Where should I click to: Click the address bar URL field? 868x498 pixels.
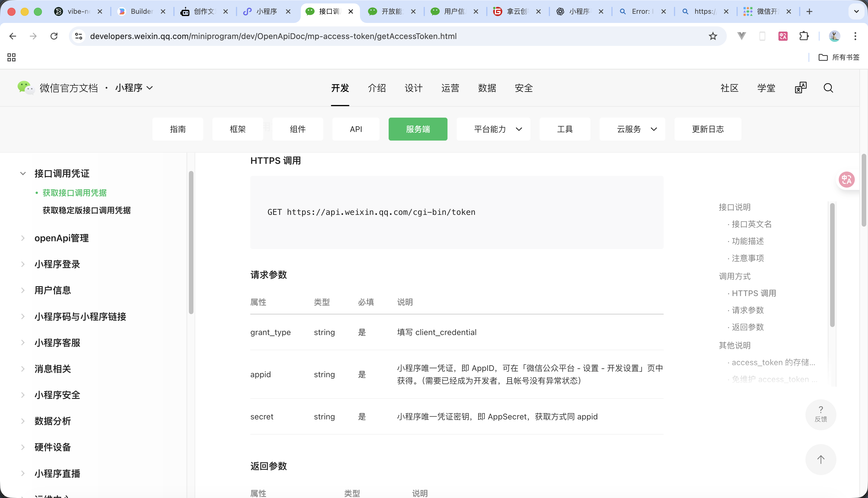pyautogui.click(x=274, y=36)
